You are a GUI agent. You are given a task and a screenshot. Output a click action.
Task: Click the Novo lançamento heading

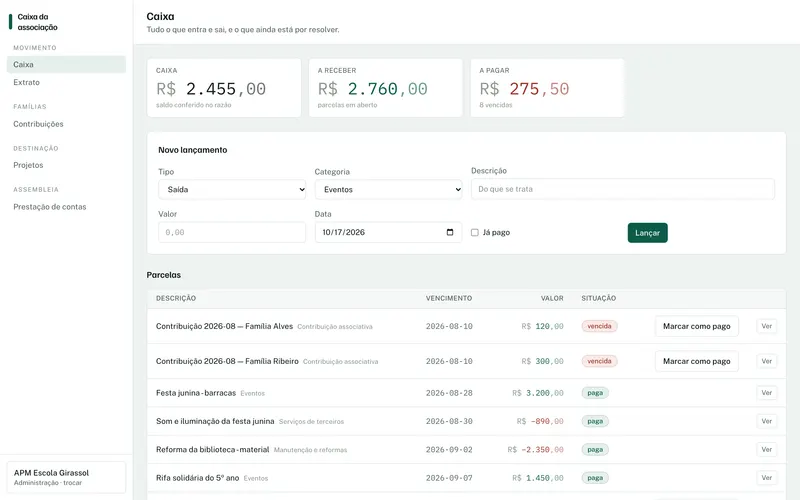(x=192, y=150)
